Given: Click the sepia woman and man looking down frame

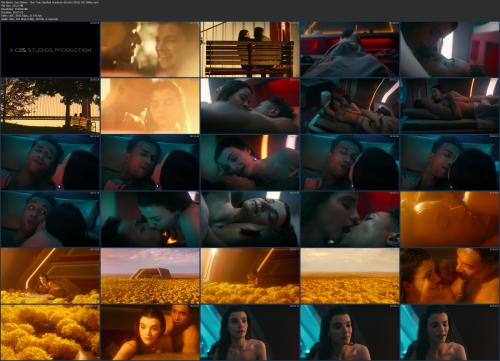Looking at the screenshot, I should click(150, 333).
